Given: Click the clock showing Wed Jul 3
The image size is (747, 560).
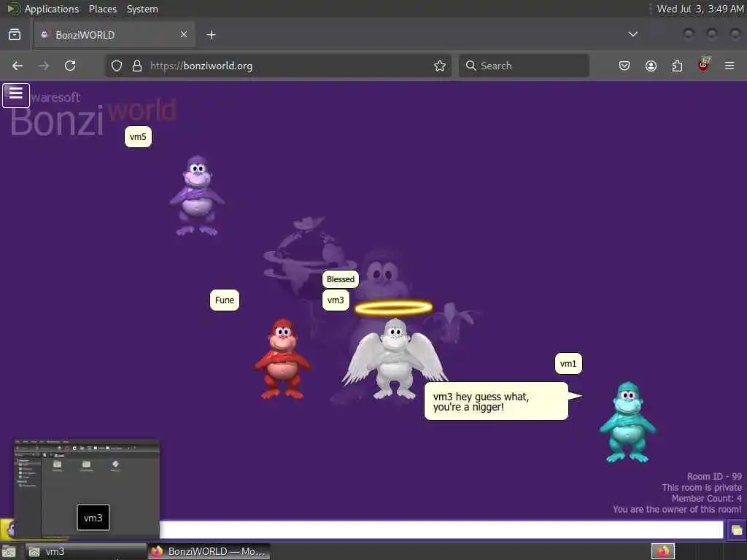Looking at the screenshot, I should tap(700, 9).
